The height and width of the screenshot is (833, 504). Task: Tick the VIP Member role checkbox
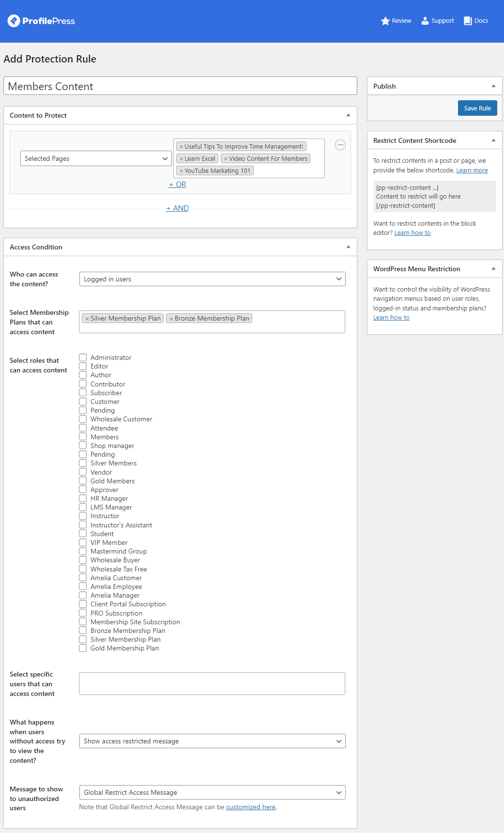pos(83,542)
